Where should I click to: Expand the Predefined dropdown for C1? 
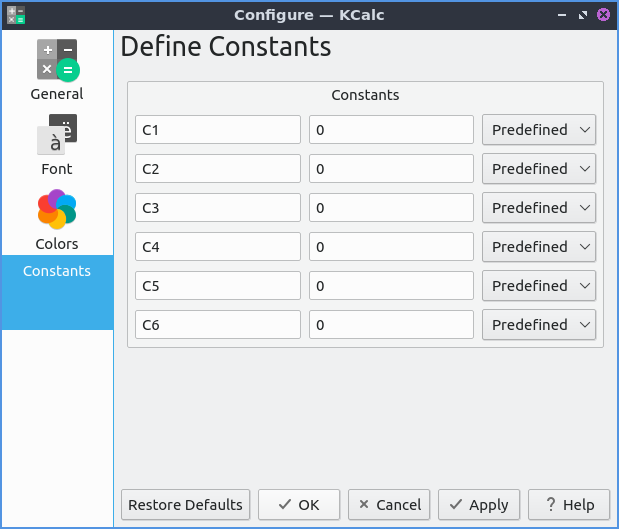tap(539, 130)
